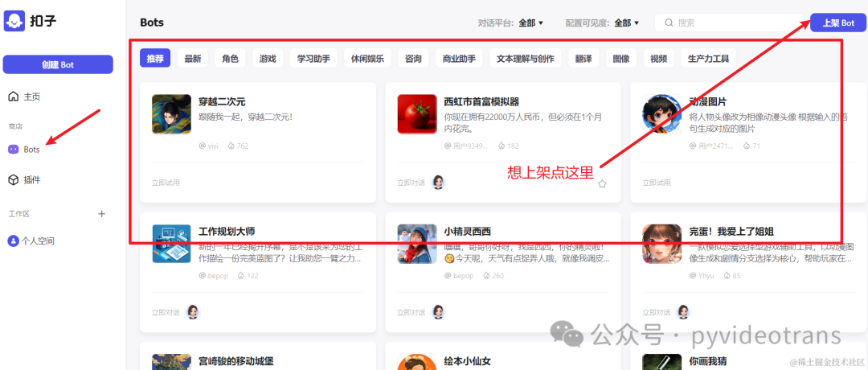Open the 配置可见度 dropdown

click(627, 23)
